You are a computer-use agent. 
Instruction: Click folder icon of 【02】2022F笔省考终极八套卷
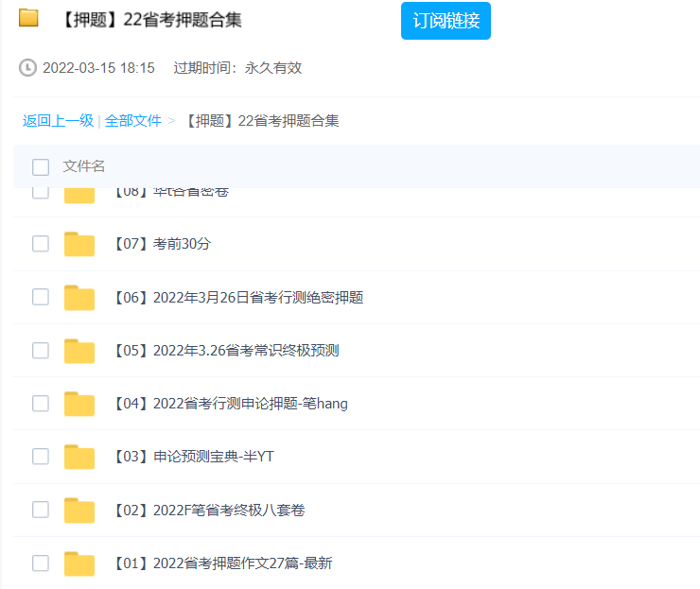[x=79, y=510]
